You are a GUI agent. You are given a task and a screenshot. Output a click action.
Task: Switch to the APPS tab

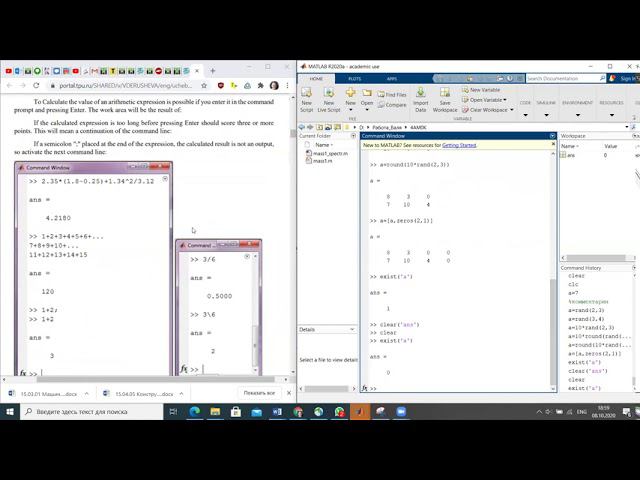pyautogui.click(x=392, y=79)
